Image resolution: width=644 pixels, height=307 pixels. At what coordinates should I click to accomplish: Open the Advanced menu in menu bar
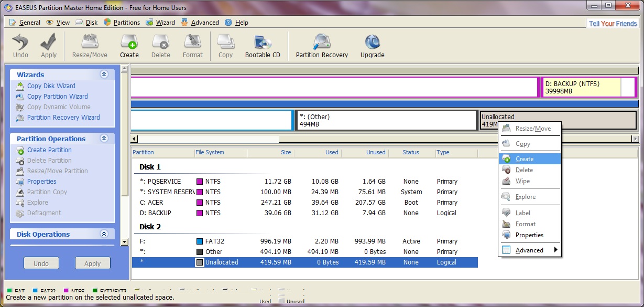(200, 23)
